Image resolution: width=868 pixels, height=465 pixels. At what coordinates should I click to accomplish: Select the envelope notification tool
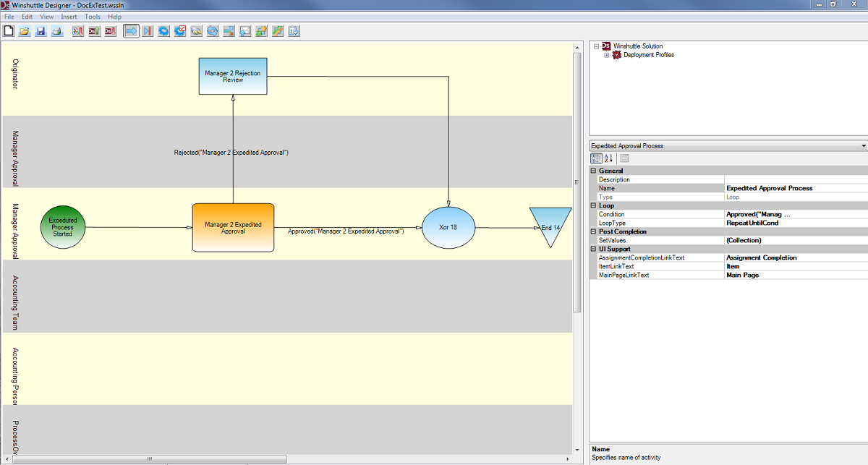coord(244,31)
